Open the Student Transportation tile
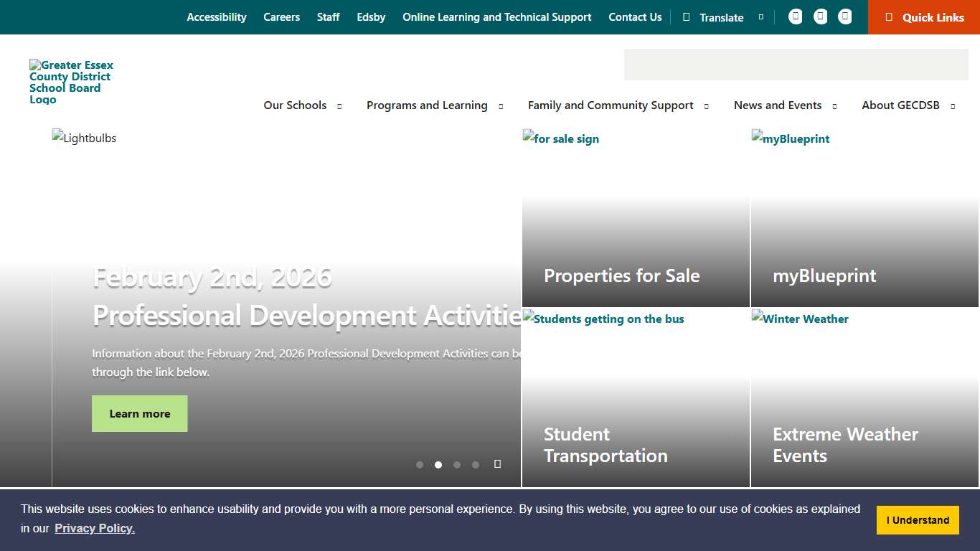This screenshot has width=980, height=551. pyautogui.click(x=636, y=398)
